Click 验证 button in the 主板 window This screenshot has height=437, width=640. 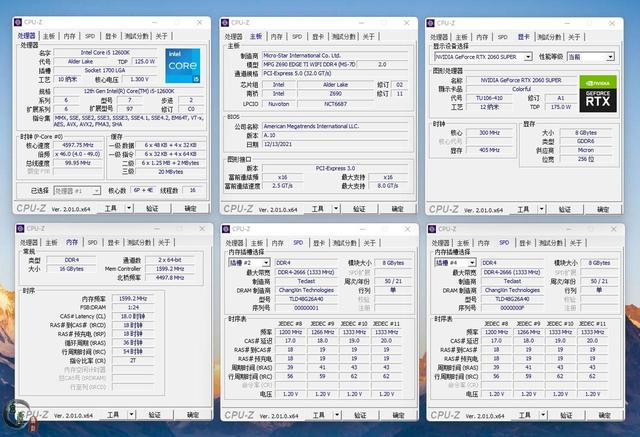coord(359,209)
